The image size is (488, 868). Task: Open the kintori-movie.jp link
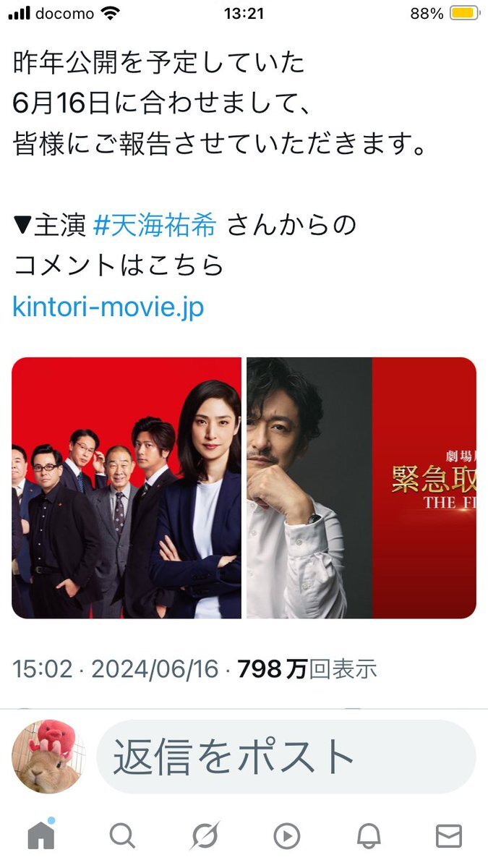[x=108, y=307]
